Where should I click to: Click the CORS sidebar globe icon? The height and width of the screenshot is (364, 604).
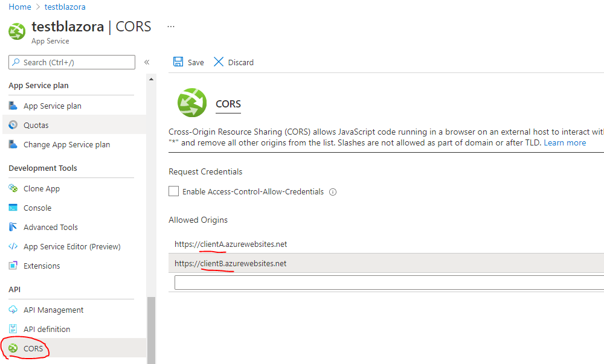(13, 348)
